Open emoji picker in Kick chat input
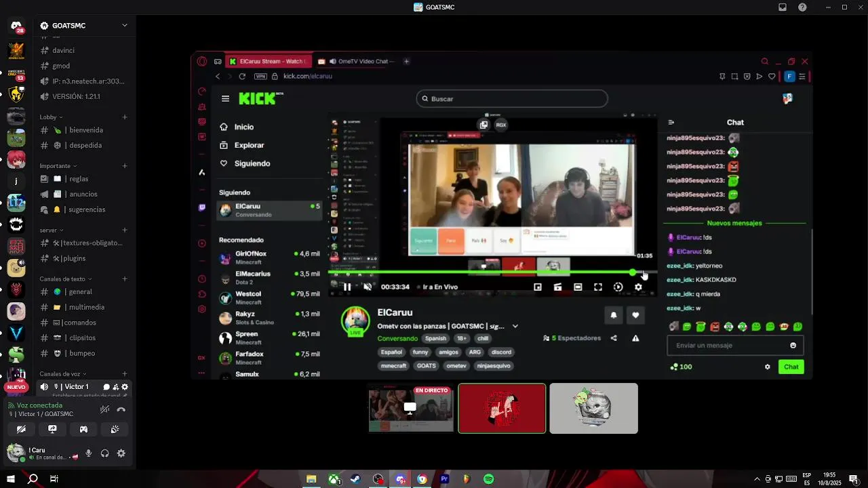The height and width of the screenshot is (488, 868). click(x=793, y=345)
